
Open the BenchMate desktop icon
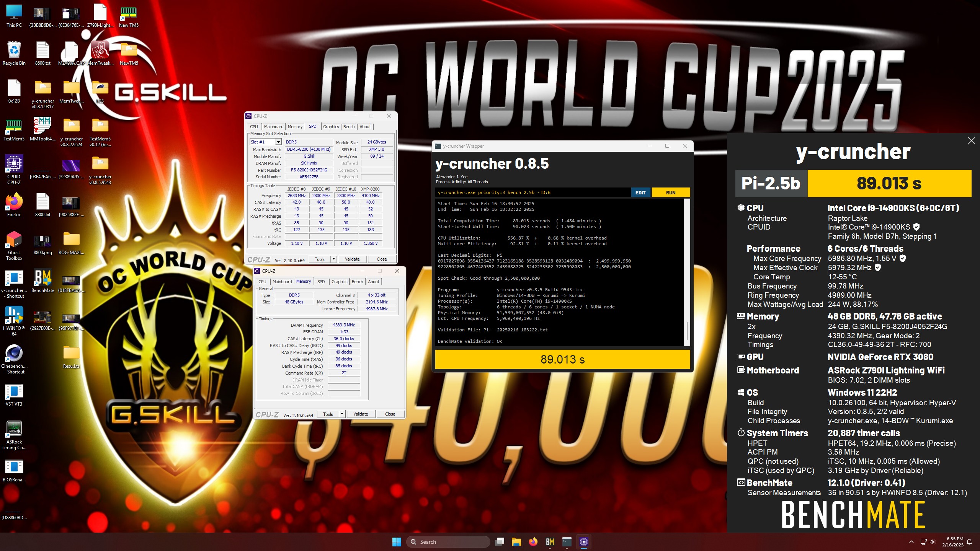(43, 281)
